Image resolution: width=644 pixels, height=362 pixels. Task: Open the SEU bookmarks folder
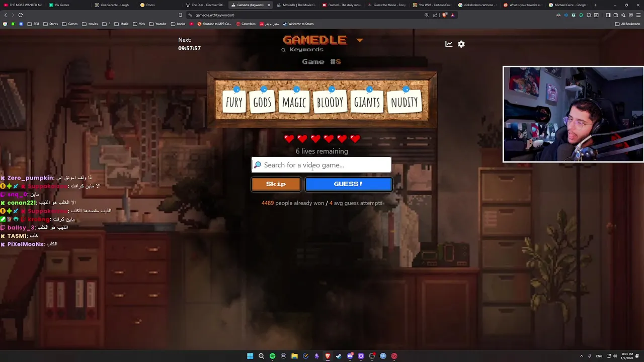pyautogui.click(x=33, y=24)
